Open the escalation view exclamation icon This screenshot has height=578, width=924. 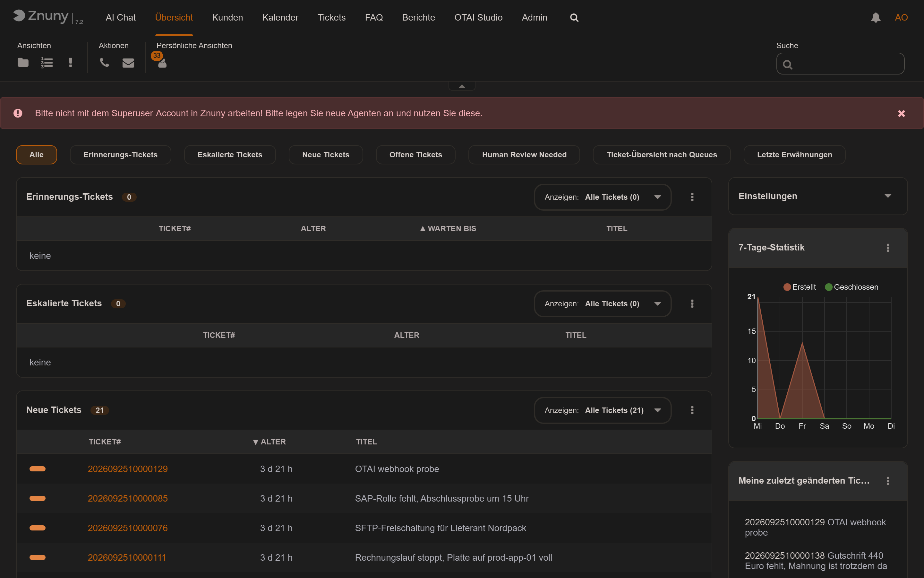[x=71, y=62]
